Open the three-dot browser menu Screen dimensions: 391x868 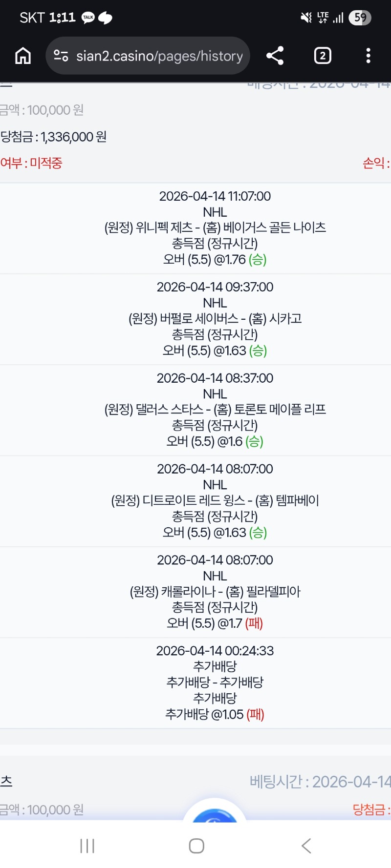coord(368,56)
